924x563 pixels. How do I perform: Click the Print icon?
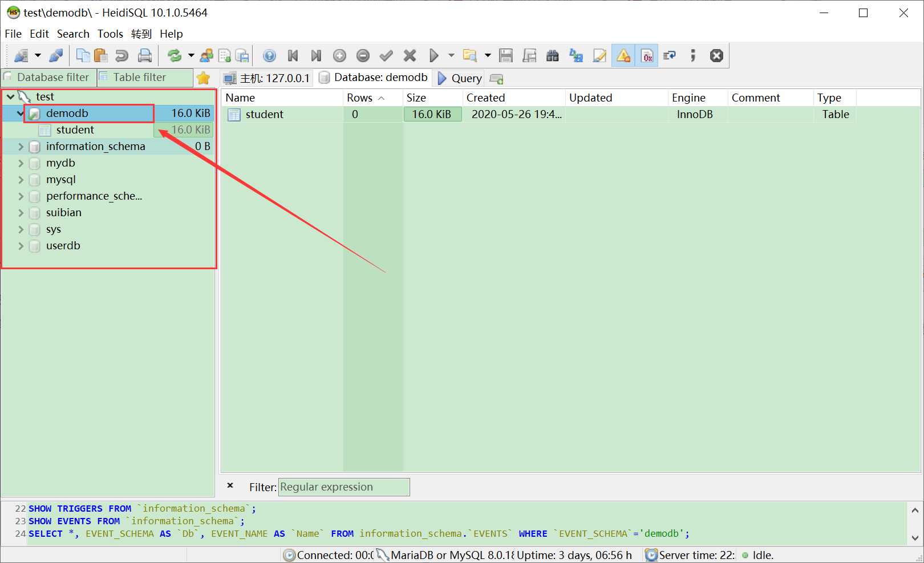click(x=145, y=55)
